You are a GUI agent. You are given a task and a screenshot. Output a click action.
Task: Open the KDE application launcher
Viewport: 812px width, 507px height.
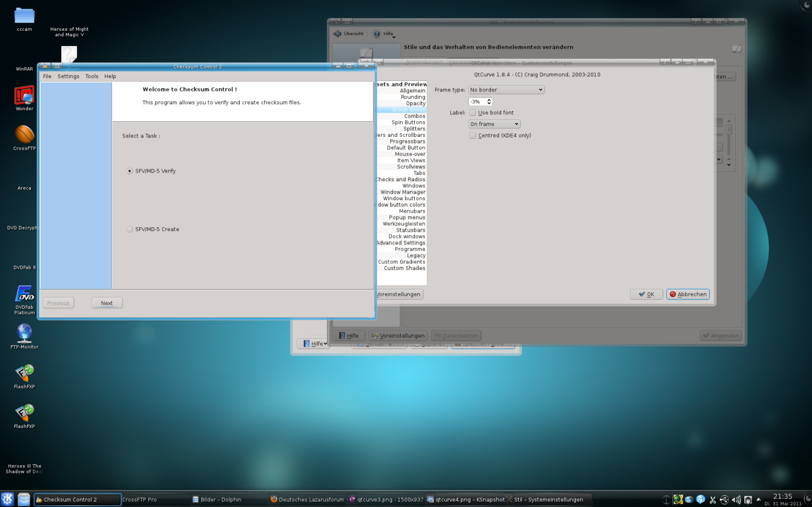[8, 499]
